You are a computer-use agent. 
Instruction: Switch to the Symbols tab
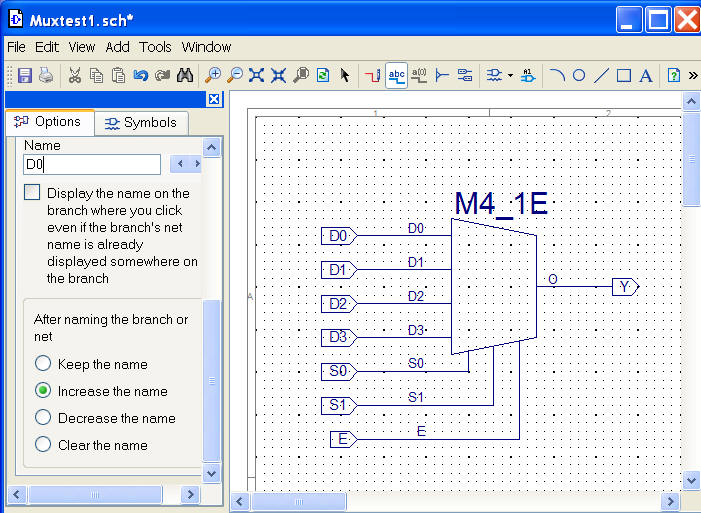(x=141, y=123)
